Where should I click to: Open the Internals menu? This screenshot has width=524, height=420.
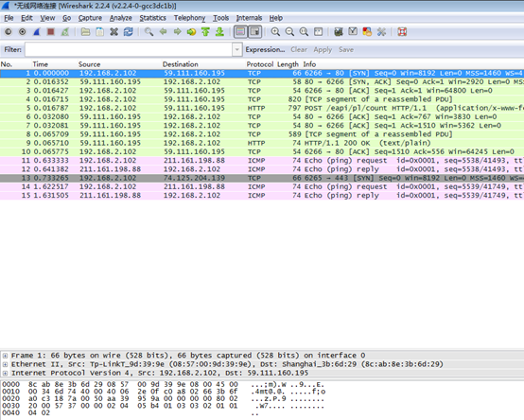coord(249,18)
